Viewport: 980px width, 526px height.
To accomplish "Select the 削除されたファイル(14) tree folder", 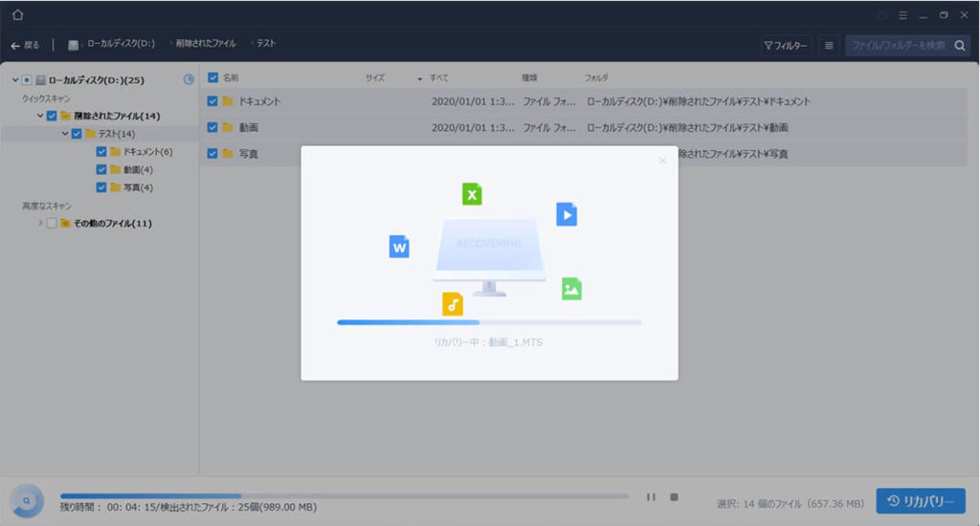I will click(111, 116).
